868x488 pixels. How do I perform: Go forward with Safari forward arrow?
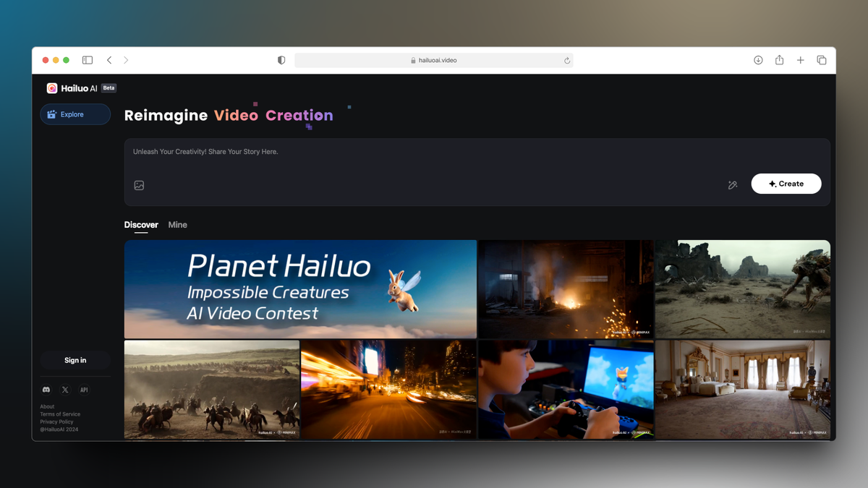click(x=126, y=60)
